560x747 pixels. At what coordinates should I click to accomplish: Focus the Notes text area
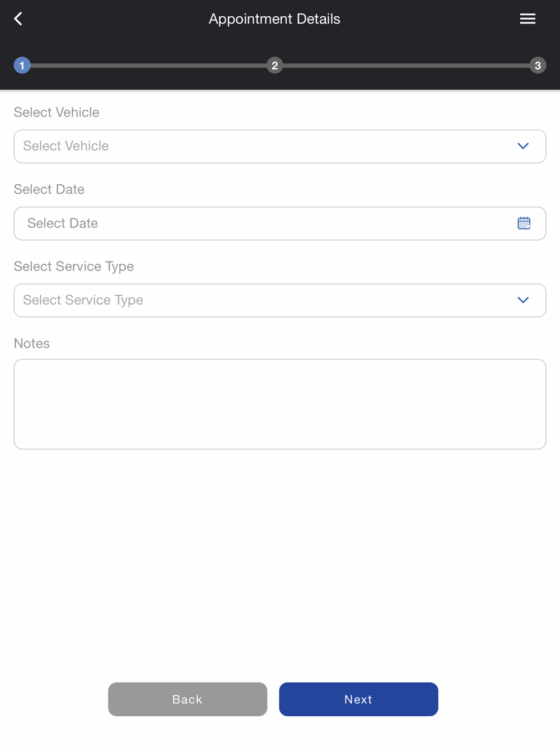280,404
